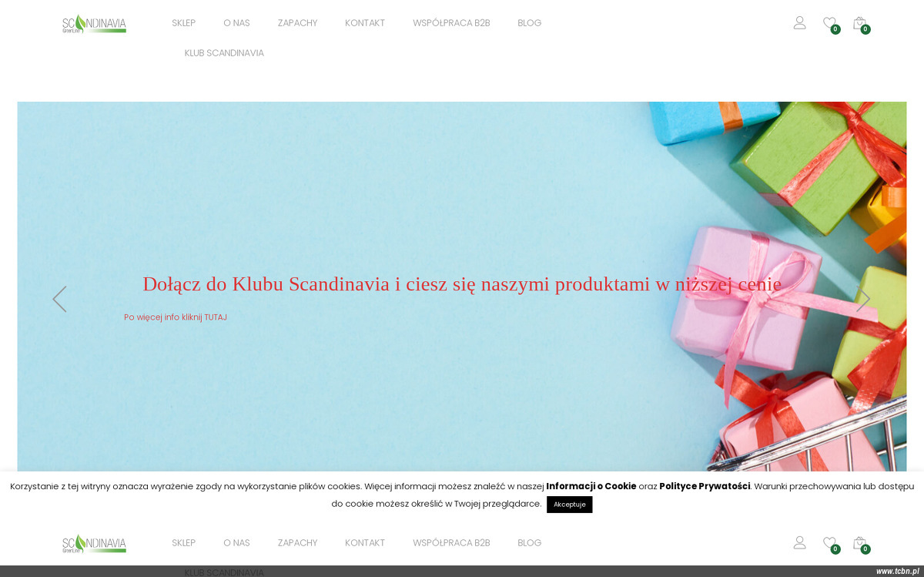Open O NAS in top navigation

pyautogui.click(x=236, y=23)
